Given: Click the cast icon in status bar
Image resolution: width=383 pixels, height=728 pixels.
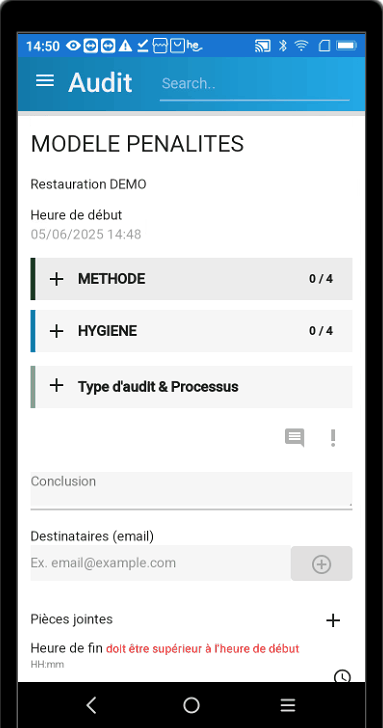Looking at the screenshot, I should tap(263, 46).
